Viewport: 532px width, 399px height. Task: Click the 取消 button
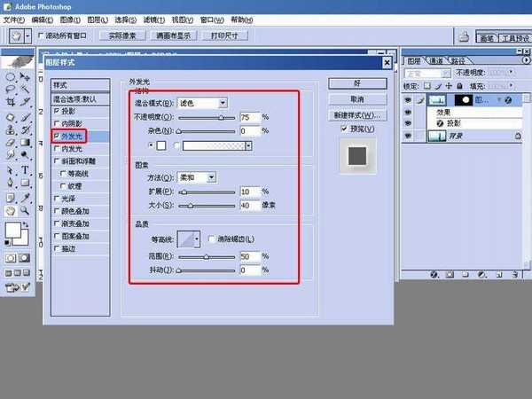click(x=357, y=99)
